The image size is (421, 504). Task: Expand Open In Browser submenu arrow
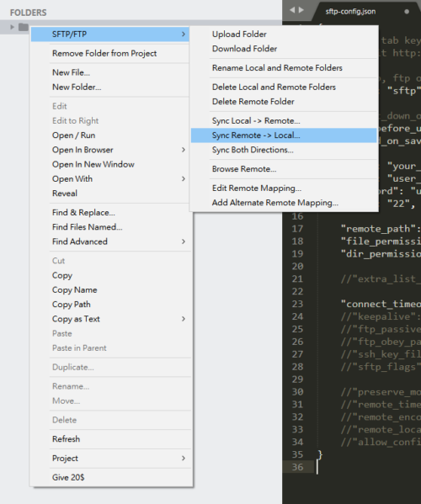pyautogui.click(x=184, y=150)
